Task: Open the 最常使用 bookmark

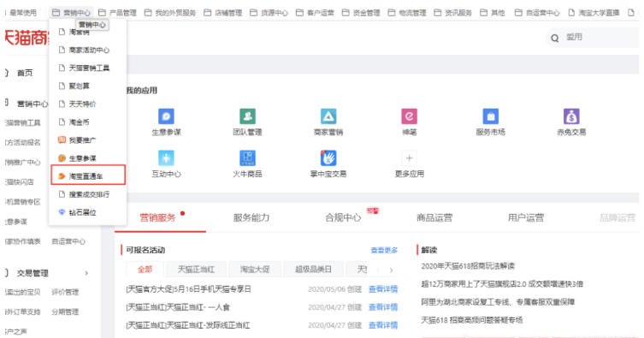Action: coord(22,13)
